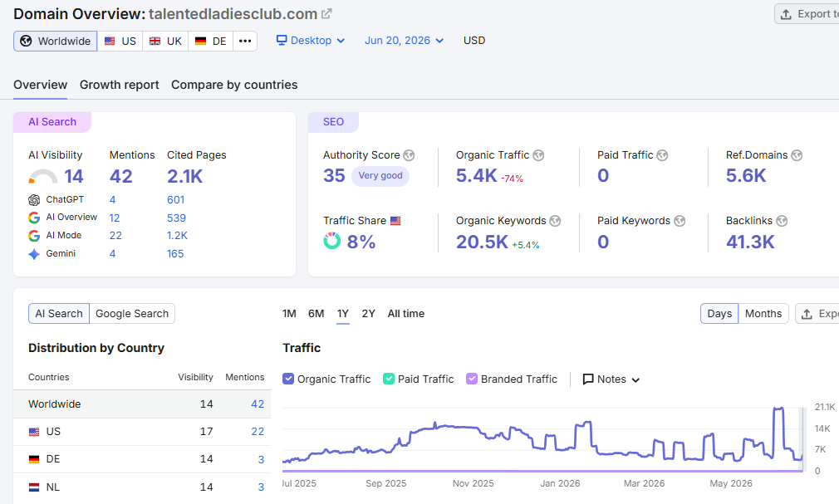Screen dimensions: 839x504
Task: Click the Months view button
Action: point(763,314)
